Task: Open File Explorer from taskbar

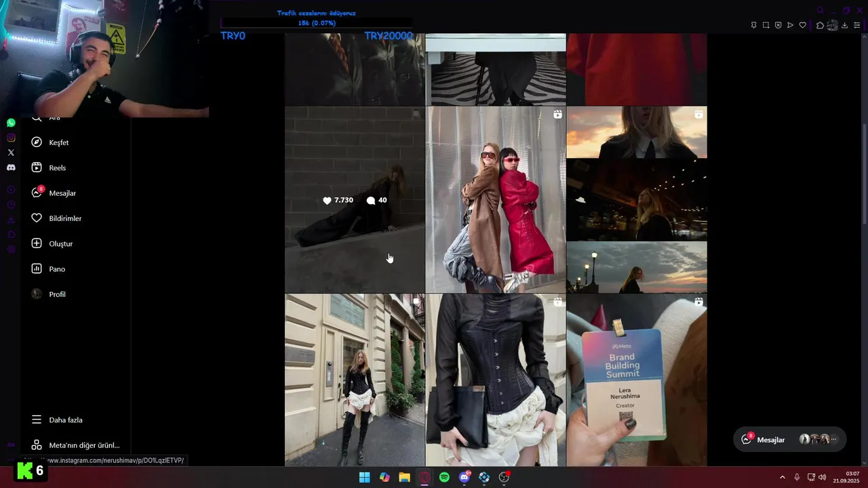Action: point(404,477)
